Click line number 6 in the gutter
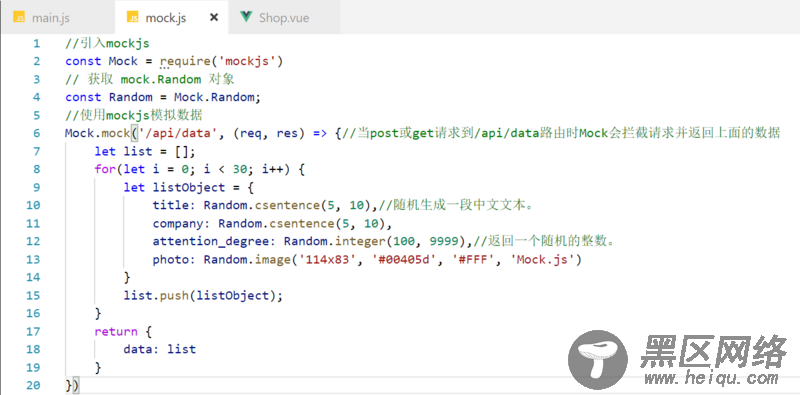This screenshot has height=395, width=800. click(x=36, y=134)
